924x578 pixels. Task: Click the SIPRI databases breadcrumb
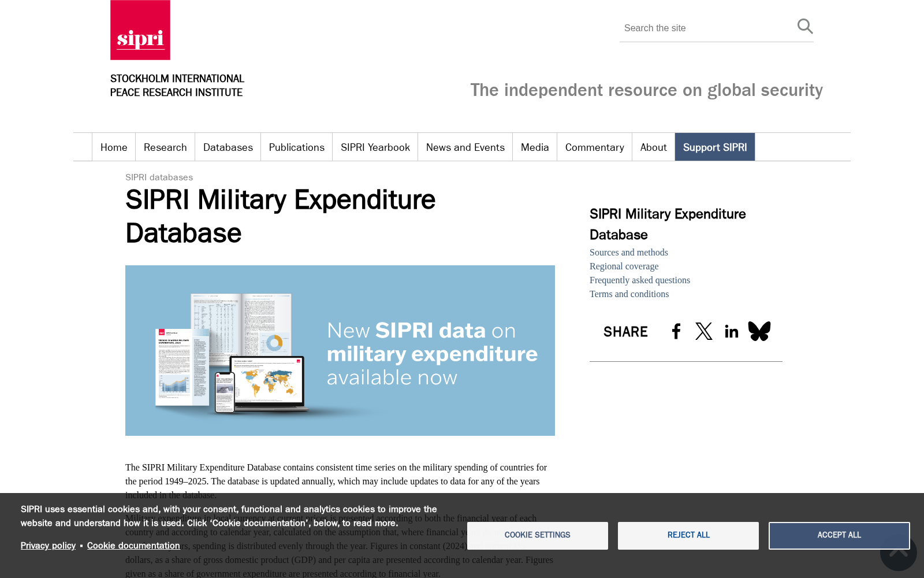tap(159, 177)
